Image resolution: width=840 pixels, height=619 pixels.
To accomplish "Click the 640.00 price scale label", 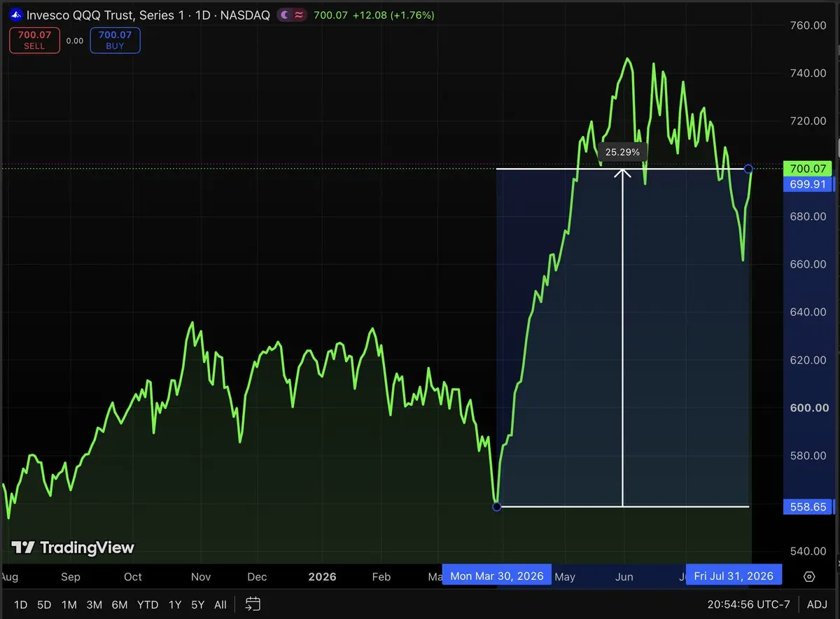I will 809,312.
